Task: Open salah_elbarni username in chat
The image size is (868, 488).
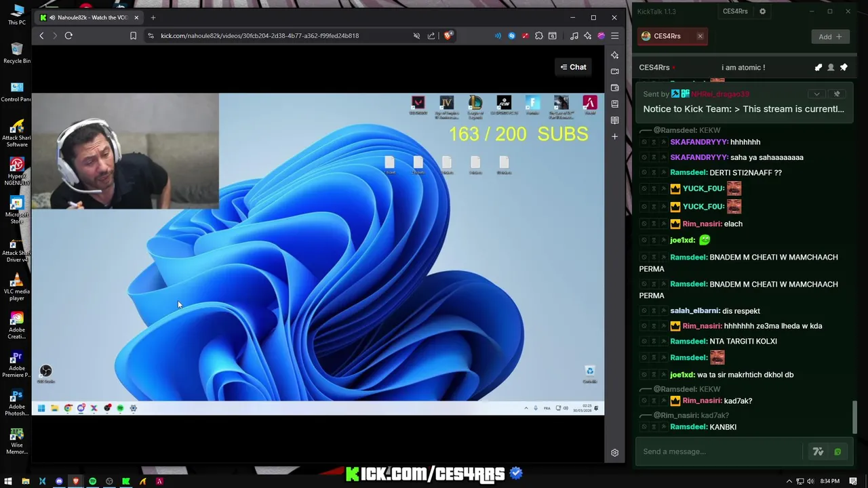Action: 695,311
